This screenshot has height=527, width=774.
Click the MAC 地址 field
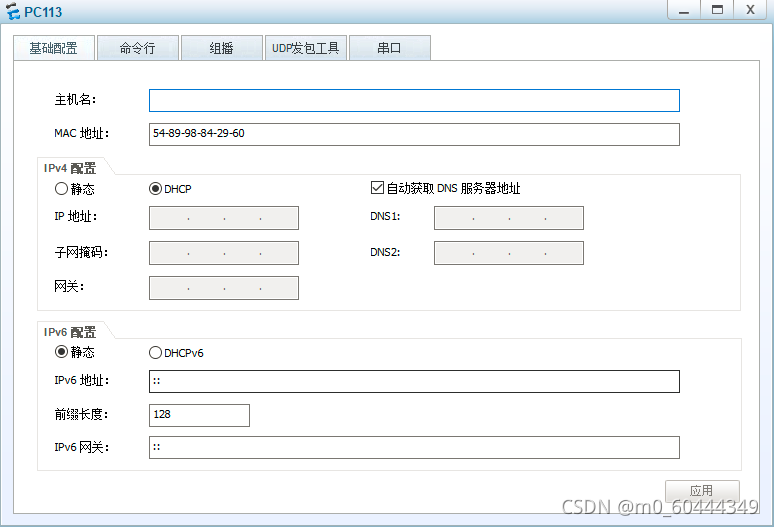point(414,134)
